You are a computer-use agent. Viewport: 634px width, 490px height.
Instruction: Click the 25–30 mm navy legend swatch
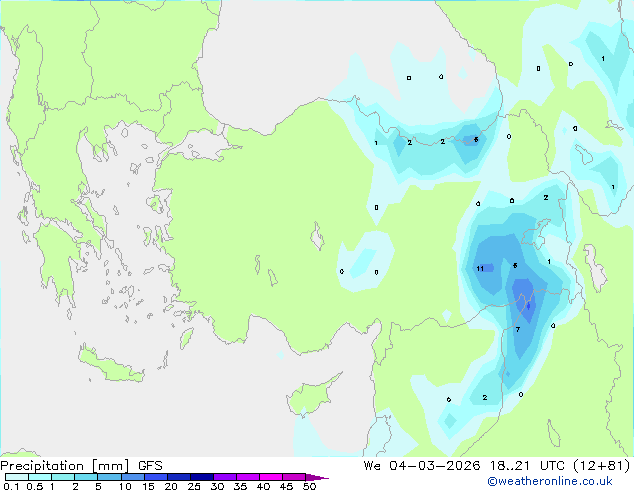coord(202,477)
